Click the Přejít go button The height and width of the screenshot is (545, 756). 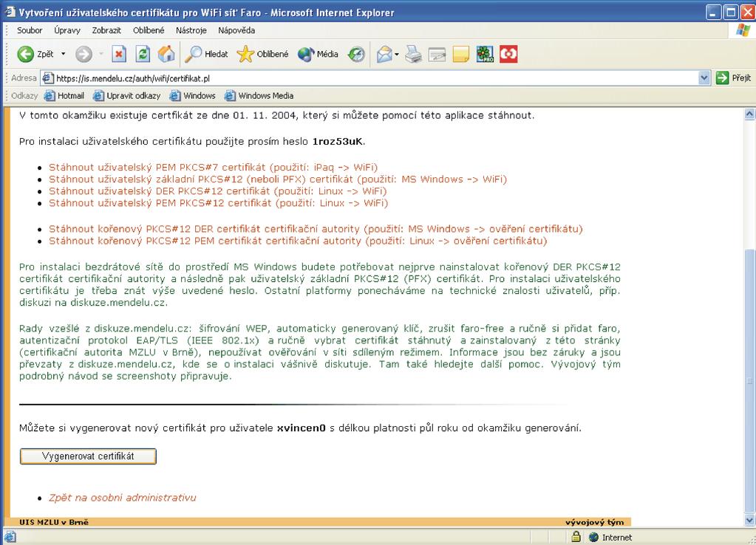tap(733, 78)
